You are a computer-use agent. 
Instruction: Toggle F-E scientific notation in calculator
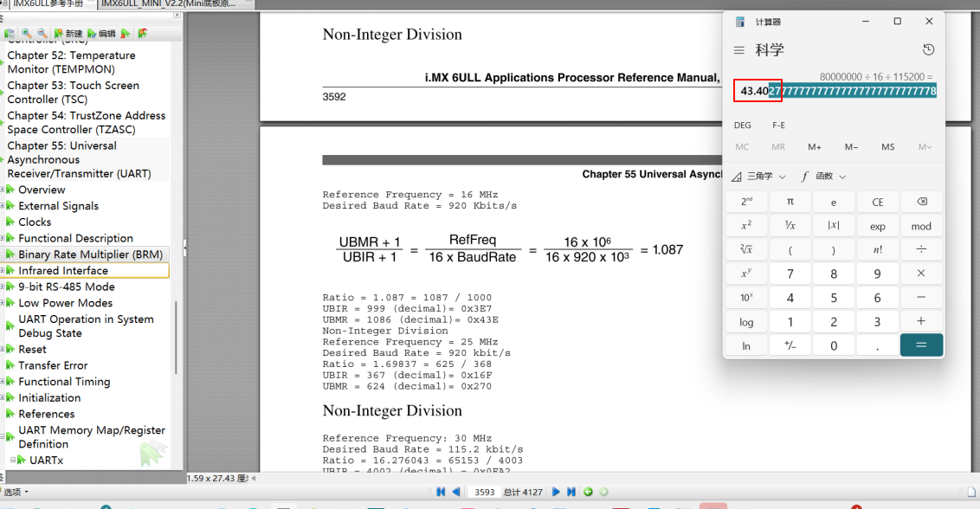(778, 125)
